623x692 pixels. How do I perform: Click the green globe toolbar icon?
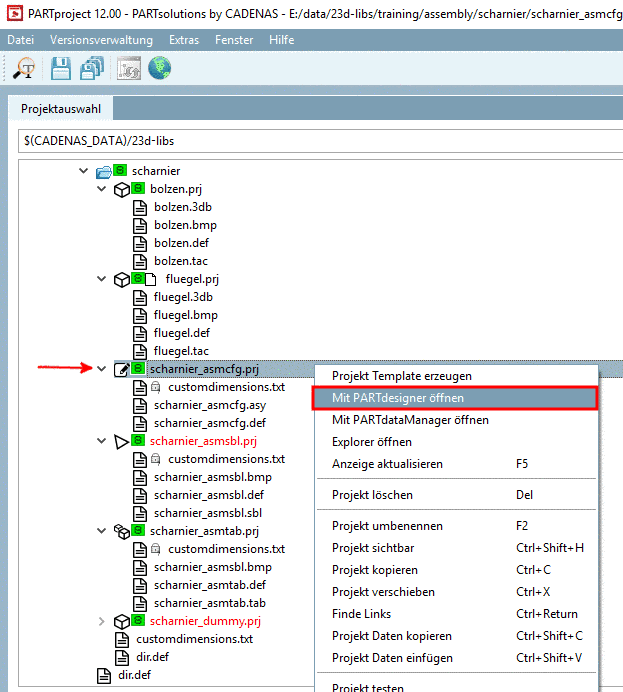[159, 68]
